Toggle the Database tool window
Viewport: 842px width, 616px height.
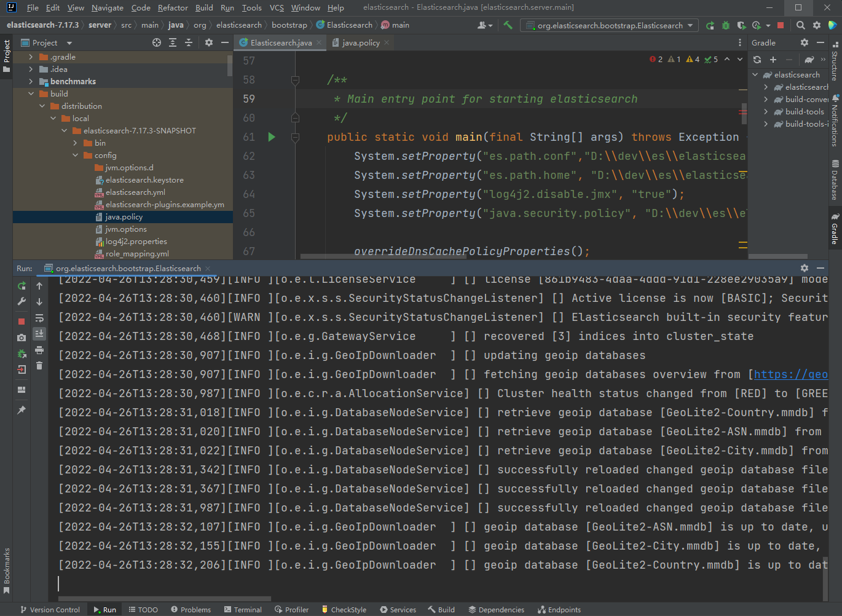[x=835, y=180]
